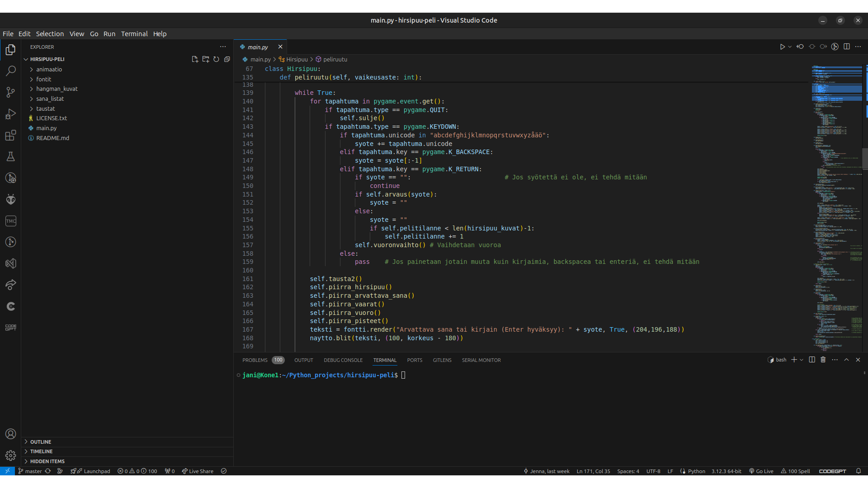Switch to the DEBUG CONSOLE tab
Screen dimensions: 868x488
[343, 360]
